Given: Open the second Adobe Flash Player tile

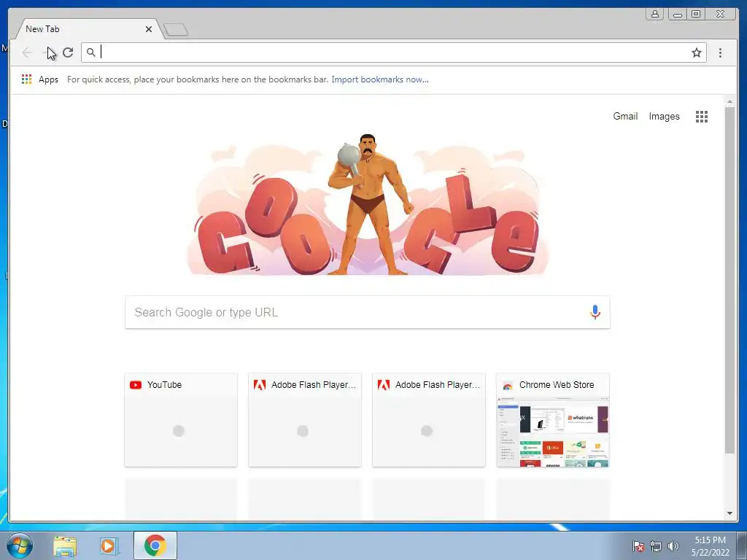Looking at the screenshot, I should [429, 420].
